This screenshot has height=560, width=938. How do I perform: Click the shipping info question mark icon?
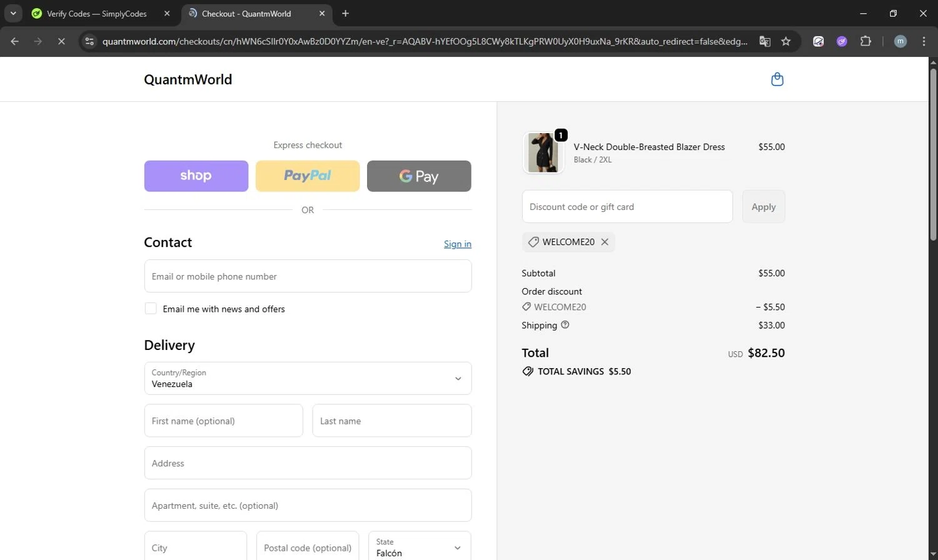point(565,325)
